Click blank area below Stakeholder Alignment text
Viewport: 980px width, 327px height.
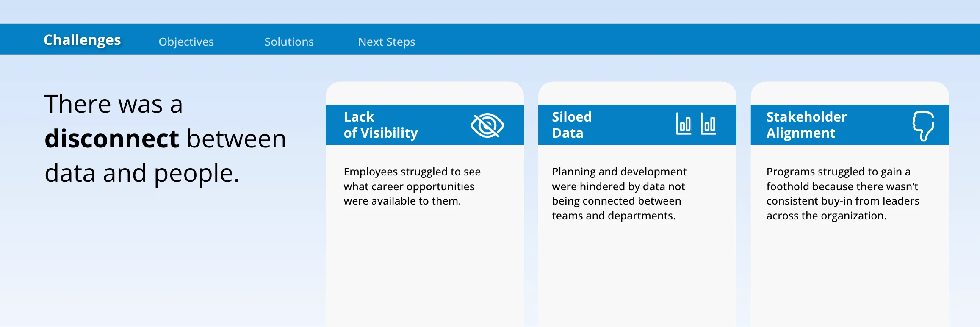pos(850,275)
